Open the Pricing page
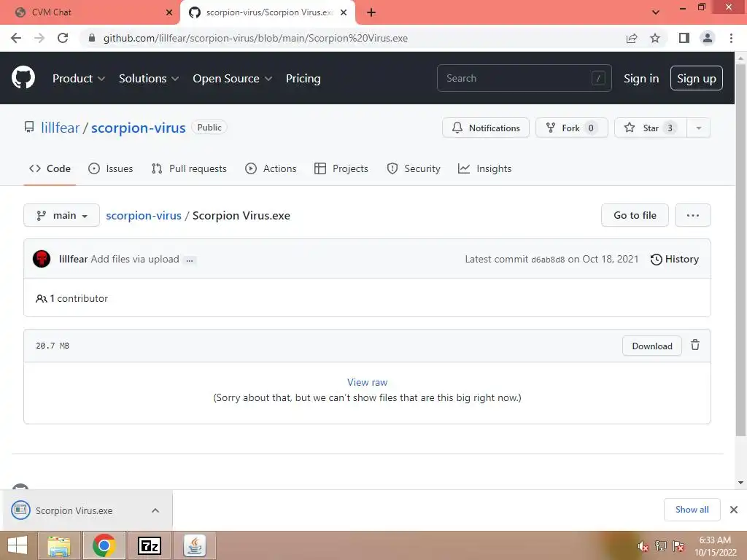 tap(303, 79)
